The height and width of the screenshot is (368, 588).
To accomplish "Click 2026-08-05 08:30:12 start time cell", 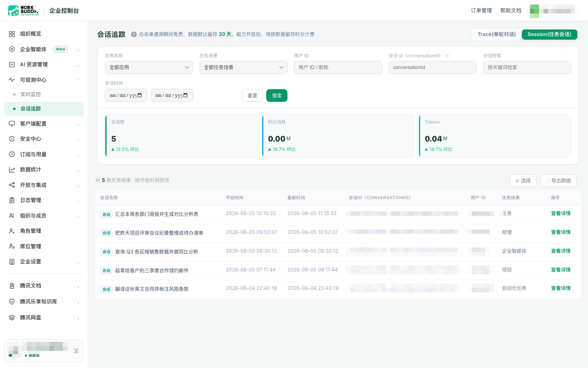I will [251, 251].
